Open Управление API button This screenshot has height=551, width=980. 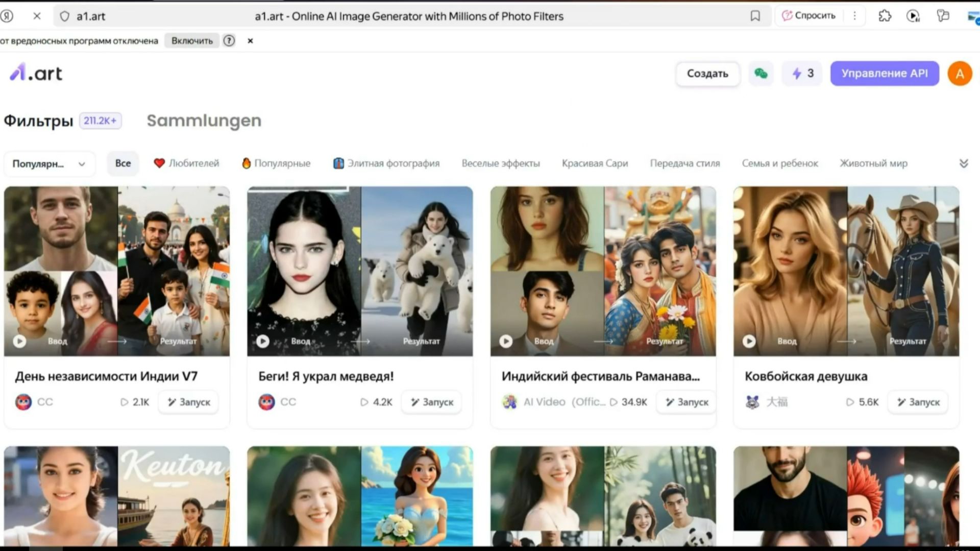(884, 74)
